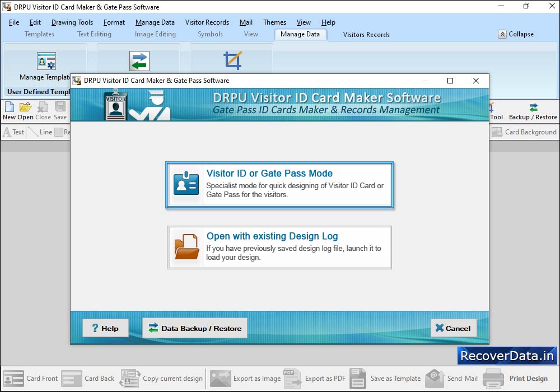Switch to the Symbols ribbon tab
Viewport: 560px width, 392px height.
coord(211,34)
